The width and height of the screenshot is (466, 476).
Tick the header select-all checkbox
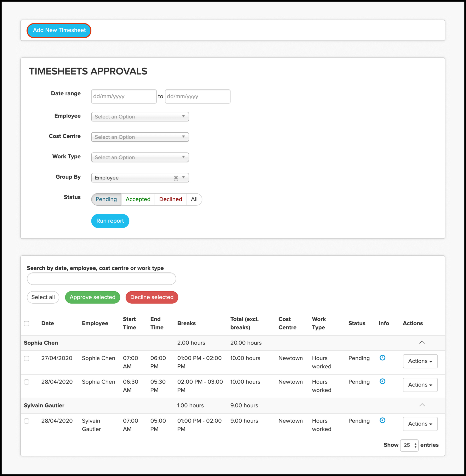pyautogui.click(x=27, y=323)
